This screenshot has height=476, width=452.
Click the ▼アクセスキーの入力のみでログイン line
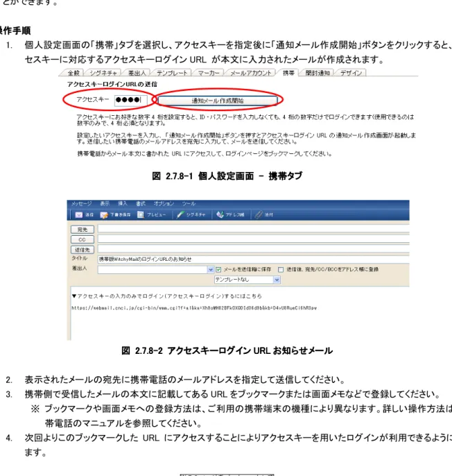click(x=167, y=296)
